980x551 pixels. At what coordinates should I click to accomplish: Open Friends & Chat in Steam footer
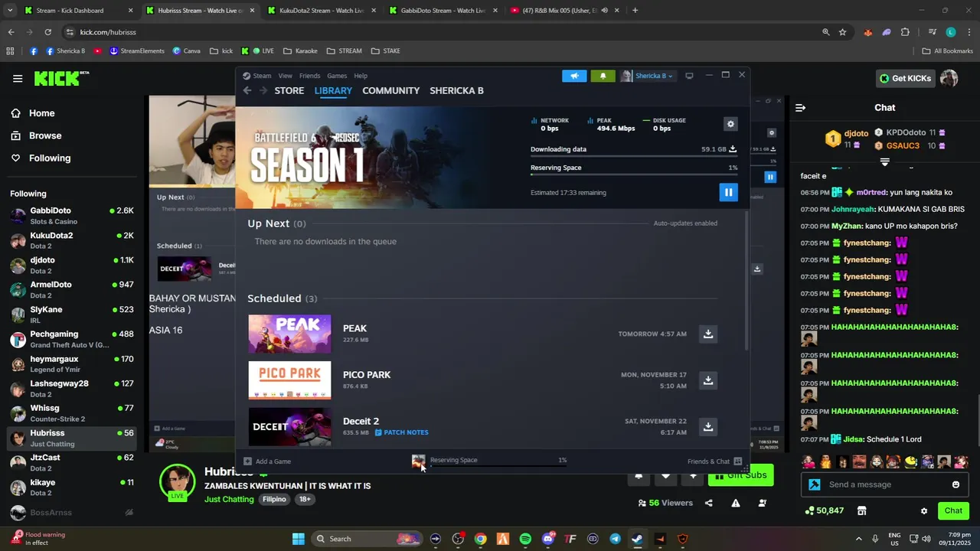click(714, 461)
